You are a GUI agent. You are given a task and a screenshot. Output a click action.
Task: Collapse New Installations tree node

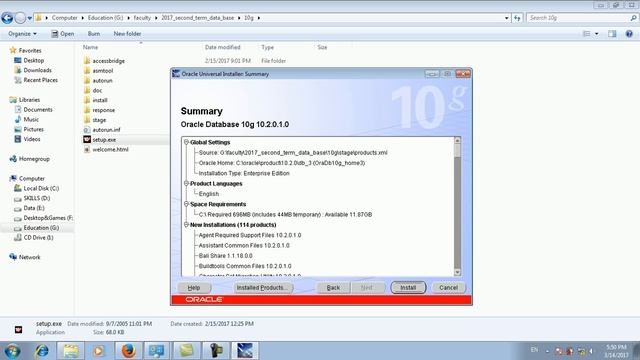click(x=186, y=224)
